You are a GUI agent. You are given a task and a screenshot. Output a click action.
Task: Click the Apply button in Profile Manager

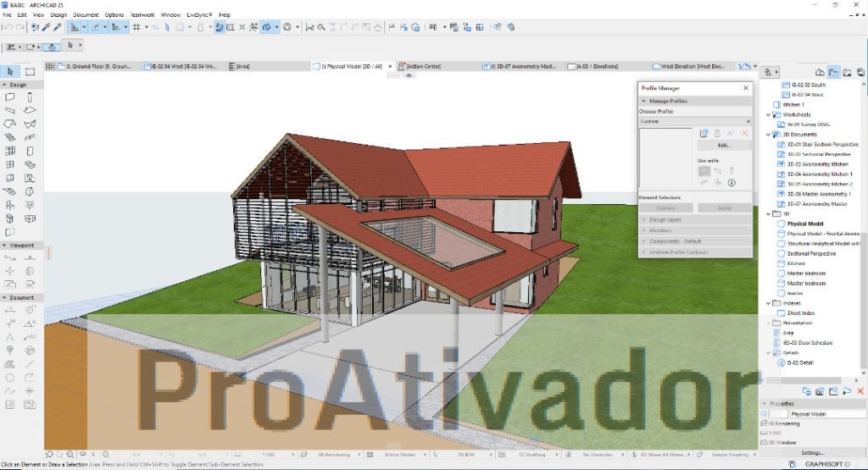tap(724, 208)
